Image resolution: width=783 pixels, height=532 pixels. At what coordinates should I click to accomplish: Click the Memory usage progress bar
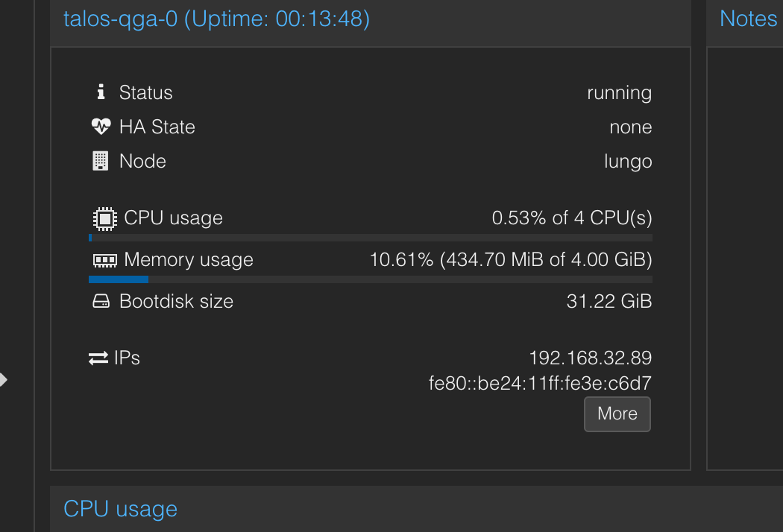pos(371,279)
